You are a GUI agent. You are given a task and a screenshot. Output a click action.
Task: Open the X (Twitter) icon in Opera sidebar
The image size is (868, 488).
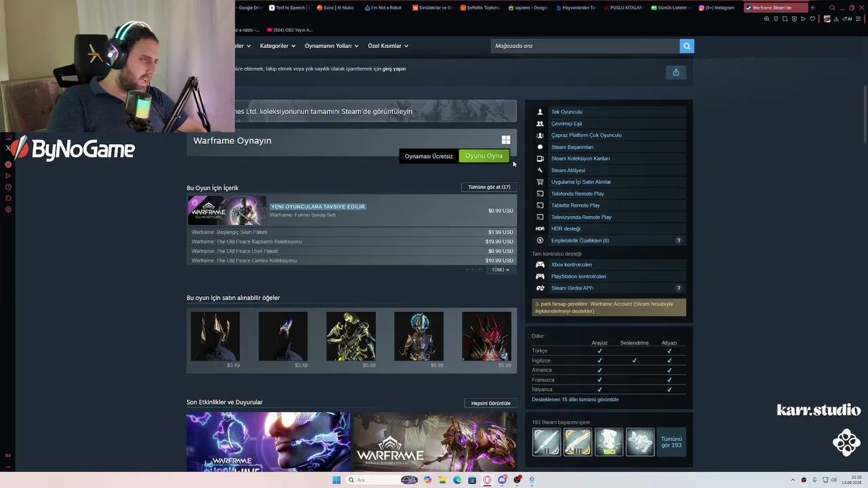8,148
